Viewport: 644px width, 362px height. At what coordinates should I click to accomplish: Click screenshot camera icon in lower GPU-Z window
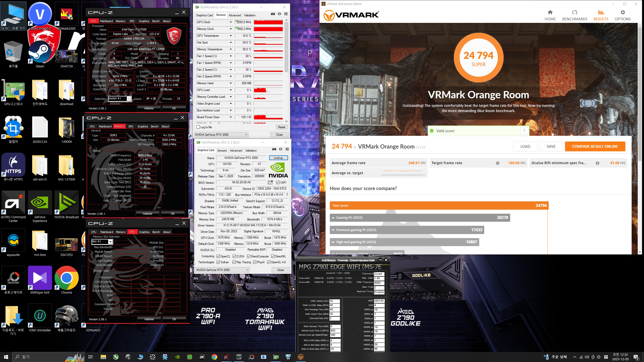coord(274,149)
